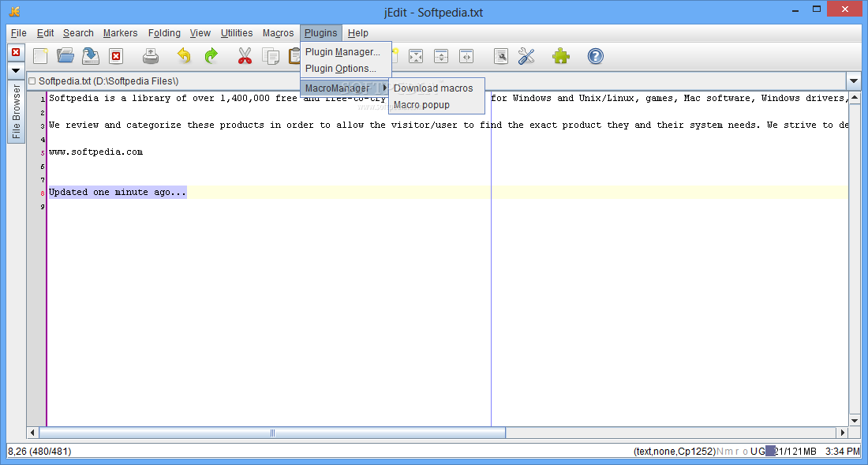
Task: Open the Folding menu
Action: (x=164, y=32)
